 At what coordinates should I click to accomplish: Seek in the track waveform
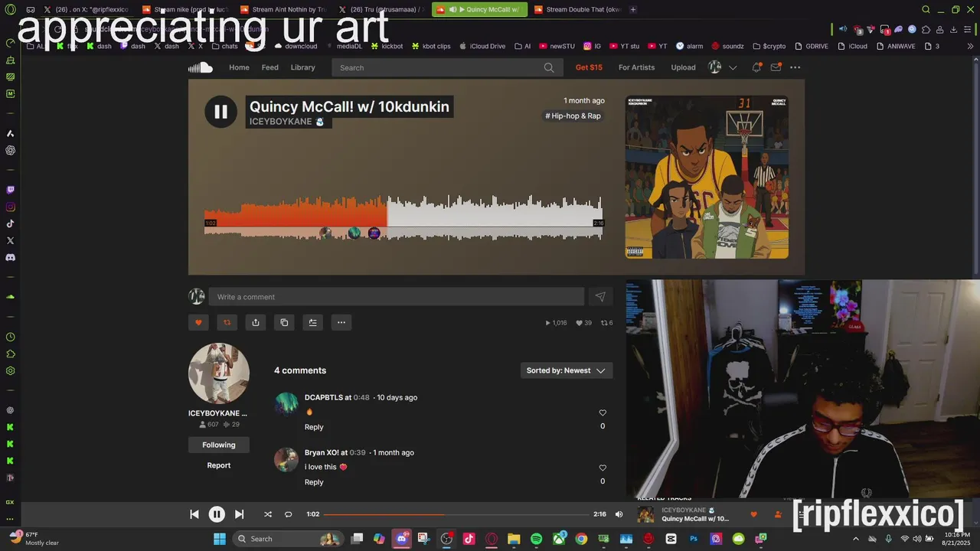(403, 218)
